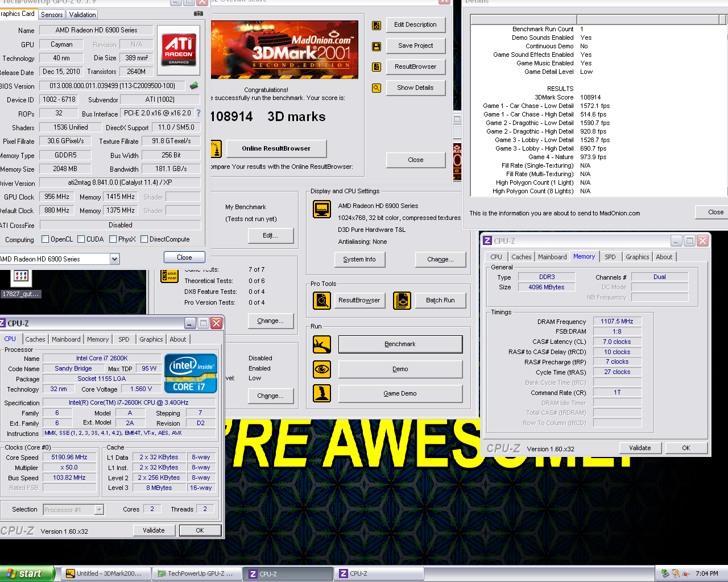
Task: Click Change button under Display and CPU Settings
Action: [441, 259]
